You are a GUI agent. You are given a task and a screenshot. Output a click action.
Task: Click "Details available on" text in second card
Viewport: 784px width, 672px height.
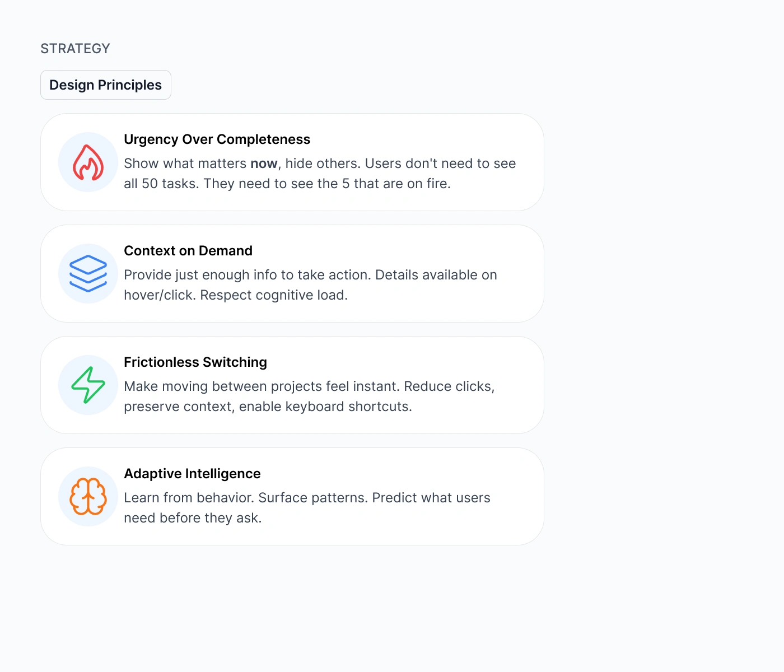436,275
